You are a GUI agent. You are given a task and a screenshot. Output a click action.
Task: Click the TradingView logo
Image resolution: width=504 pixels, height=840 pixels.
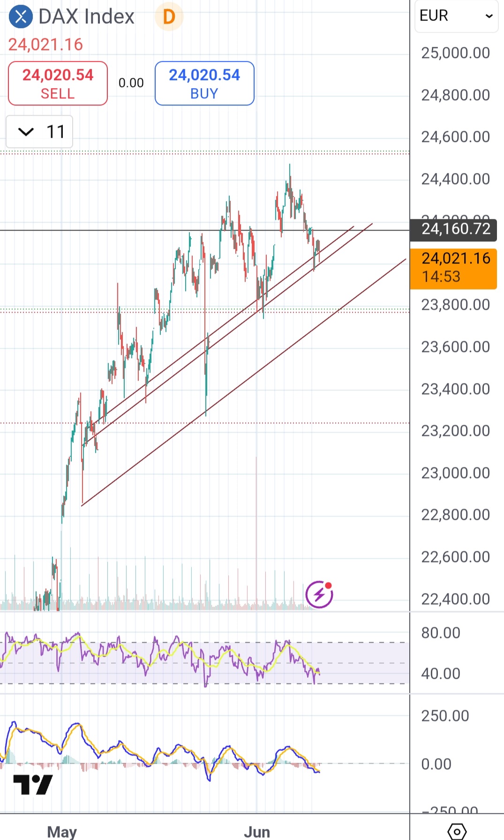coord(33,785)
